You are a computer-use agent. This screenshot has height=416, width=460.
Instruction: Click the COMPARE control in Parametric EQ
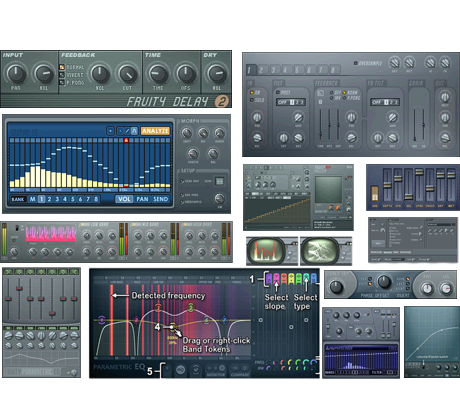coord(240,370)
